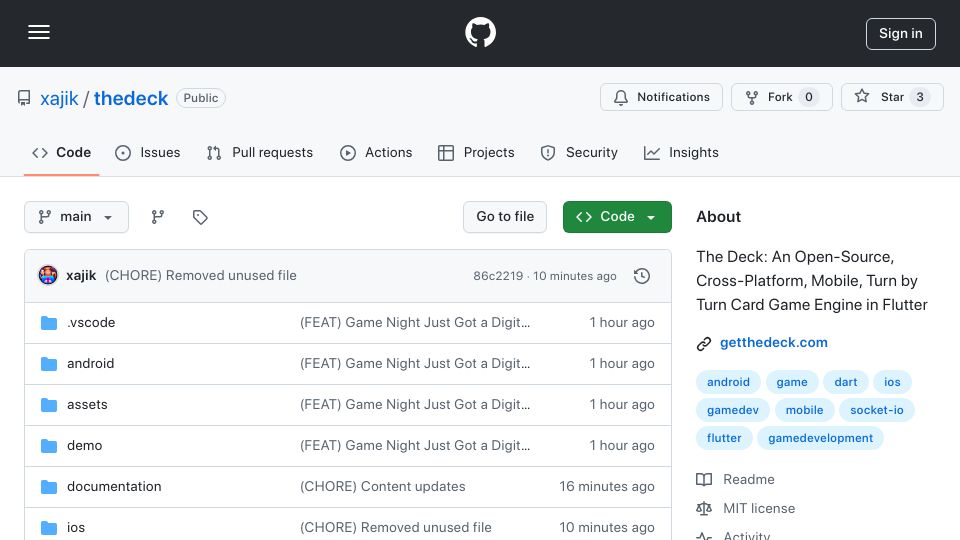
Task: Open thedeck repository link
Action: coord(130,98)
